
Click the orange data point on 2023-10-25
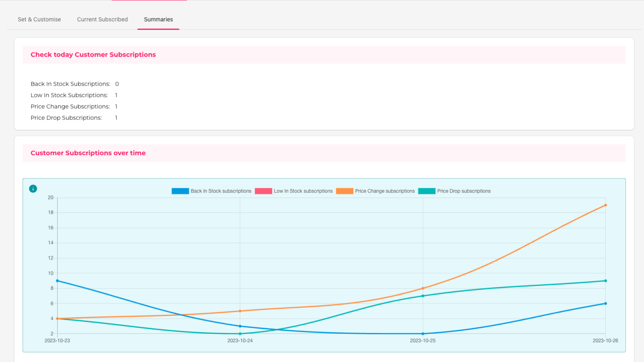(x=423, y=288)
